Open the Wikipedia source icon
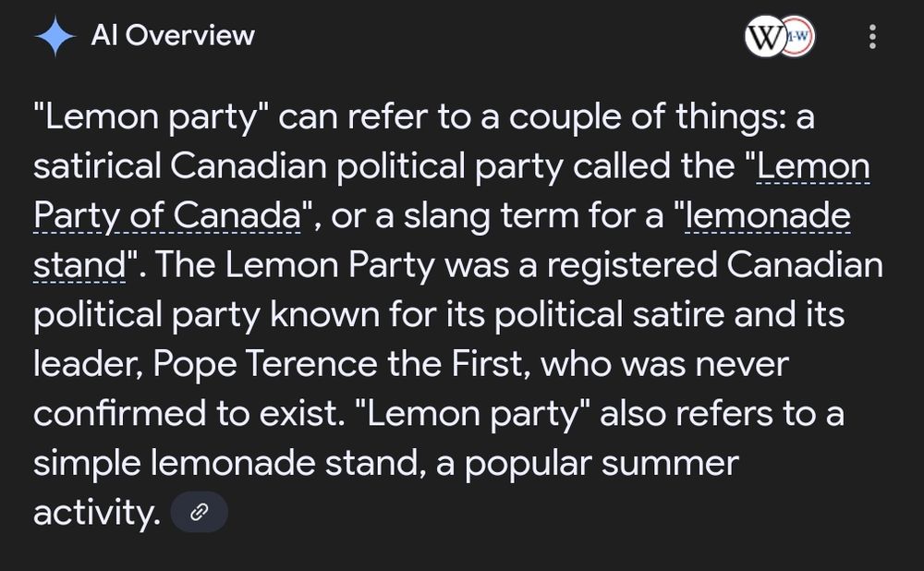Image resolution: width=924 pixels, height=571 pixels. click(765, 37)
